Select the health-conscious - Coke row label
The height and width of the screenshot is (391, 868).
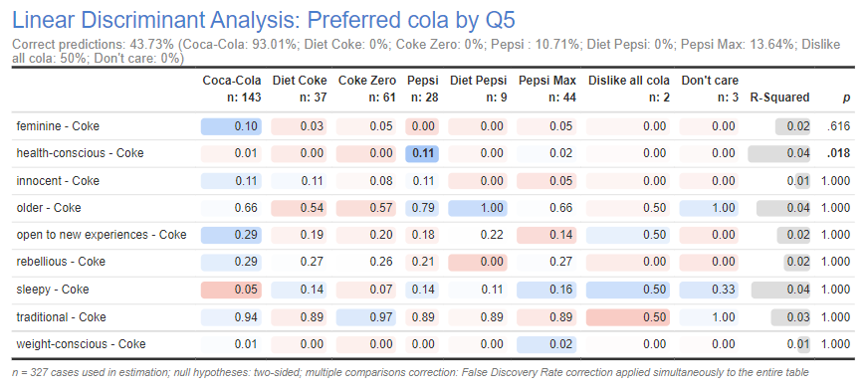click(x=80, y=153)
